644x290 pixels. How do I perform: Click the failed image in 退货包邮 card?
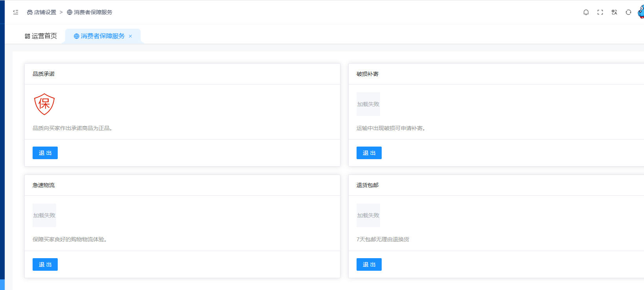pyautogui.click(x=368, y=215)
